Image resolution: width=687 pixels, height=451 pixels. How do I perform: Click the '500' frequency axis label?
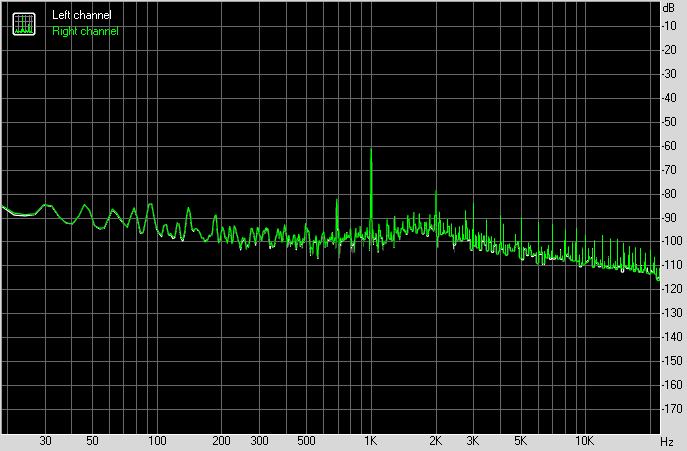[306, 441]
